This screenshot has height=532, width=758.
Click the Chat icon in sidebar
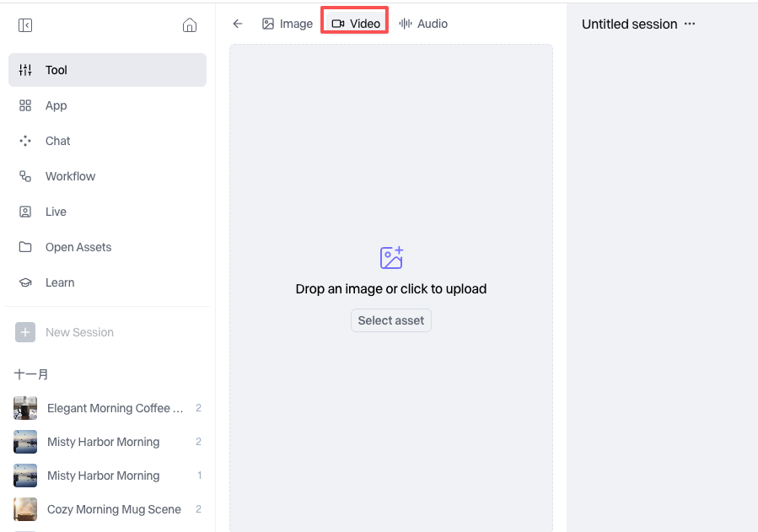click(25, 141)
